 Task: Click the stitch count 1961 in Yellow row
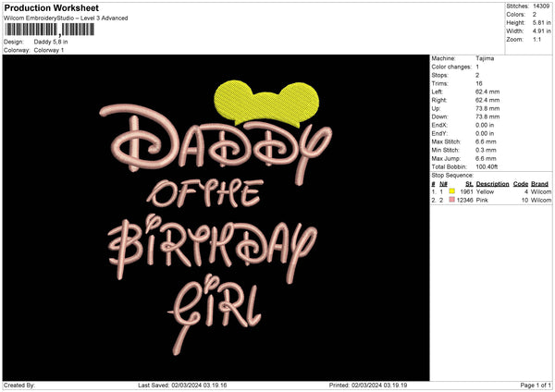[x=466, y=191]
